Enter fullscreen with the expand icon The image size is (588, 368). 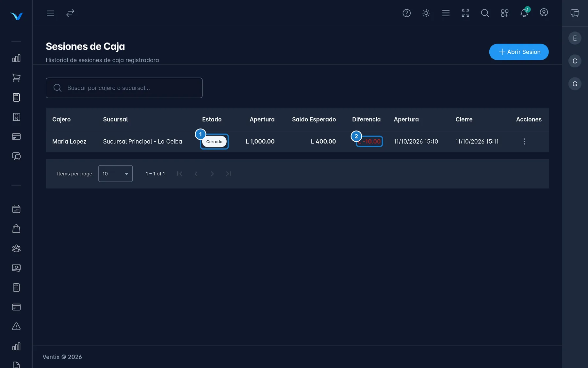tap(465, 13)
